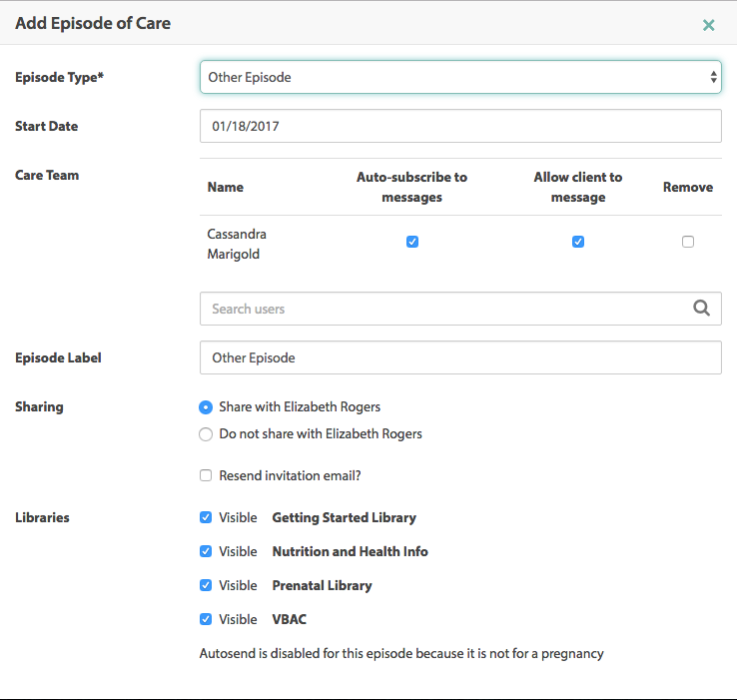Click the search magnifier icon
This screenshot has height=700, width=737.
point(701,309)
